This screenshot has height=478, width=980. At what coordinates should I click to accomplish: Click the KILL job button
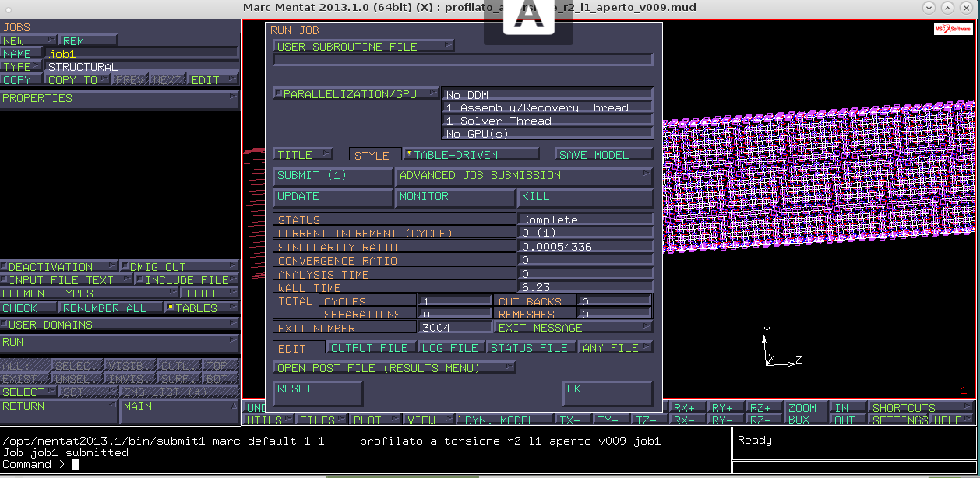click(x=586, y=197)
